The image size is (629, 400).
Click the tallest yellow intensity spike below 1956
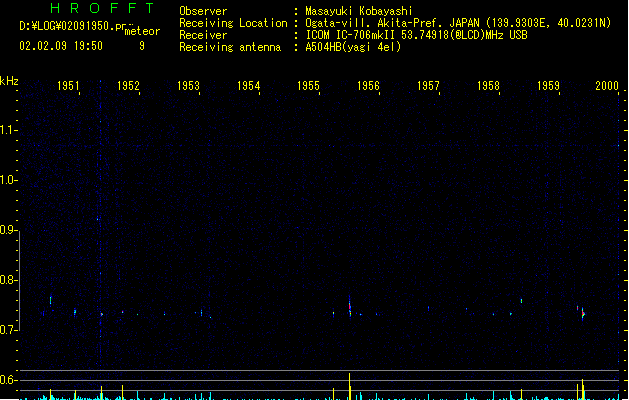(x=350, y=386)
